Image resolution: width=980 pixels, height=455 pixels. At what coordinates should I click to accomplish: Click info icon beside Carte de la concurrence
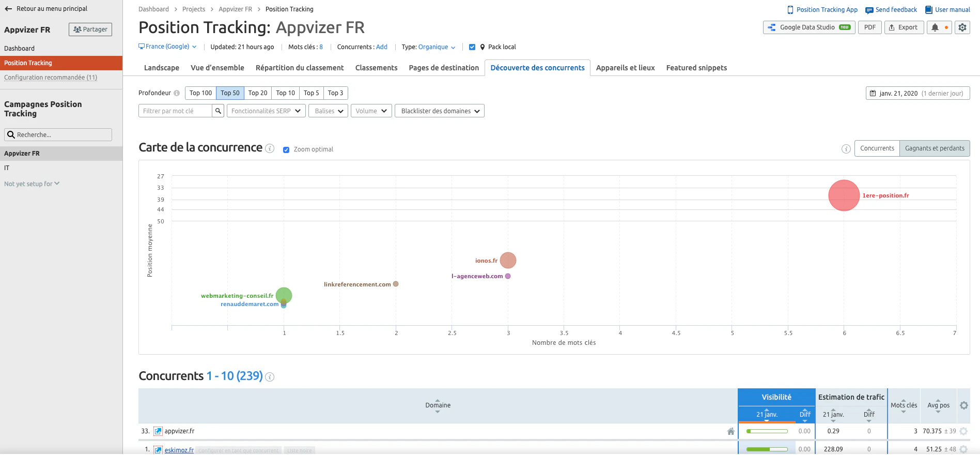[270, 148]
